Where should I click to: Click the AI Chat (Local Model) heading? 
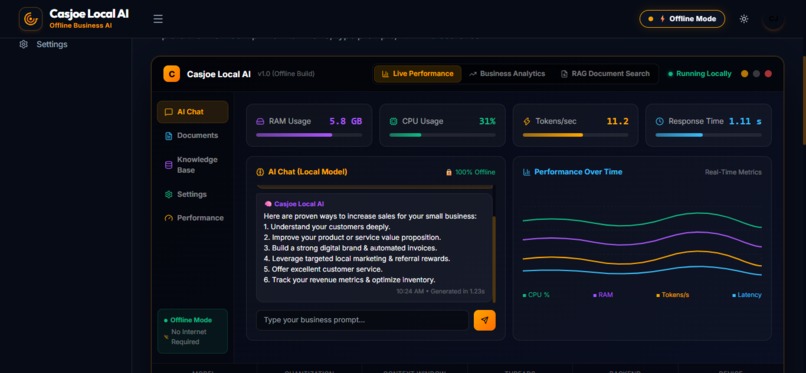307,172
